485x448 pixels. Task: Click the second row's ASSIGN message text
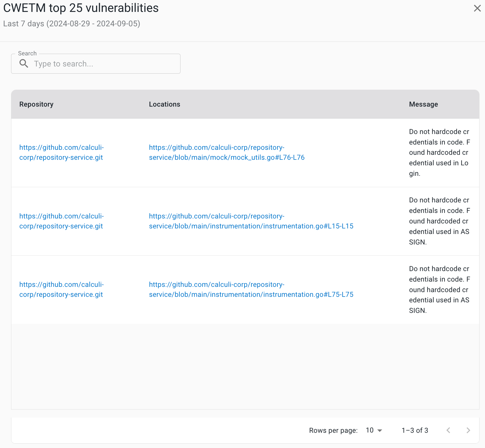tap(439, 221)
